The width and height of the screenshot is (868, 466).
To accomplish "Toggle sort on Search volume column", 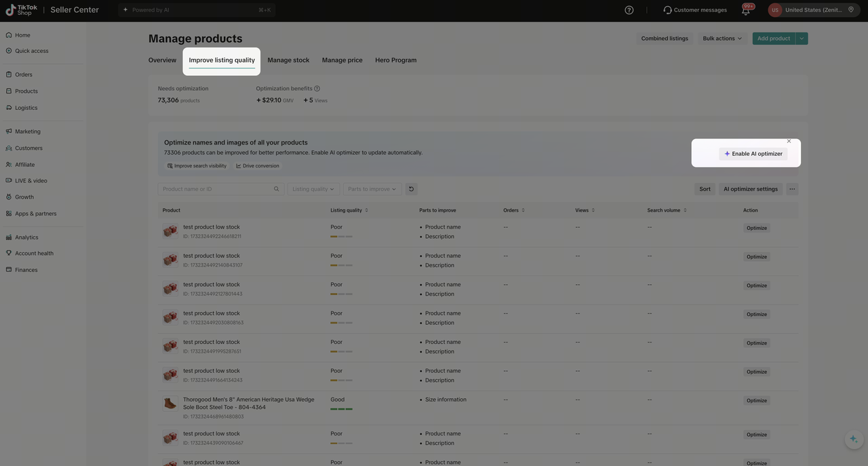I will click(685, 210).
